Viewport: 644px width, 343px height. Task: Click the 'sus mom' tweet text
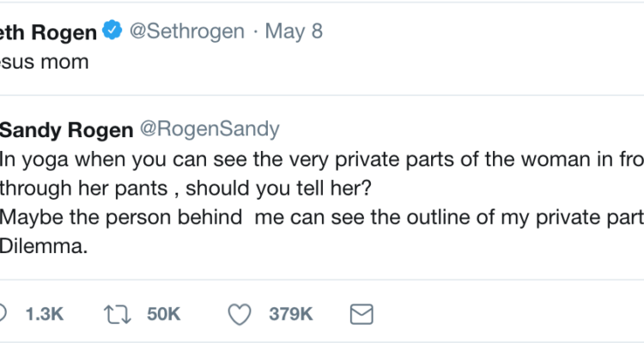coord(43,62)
